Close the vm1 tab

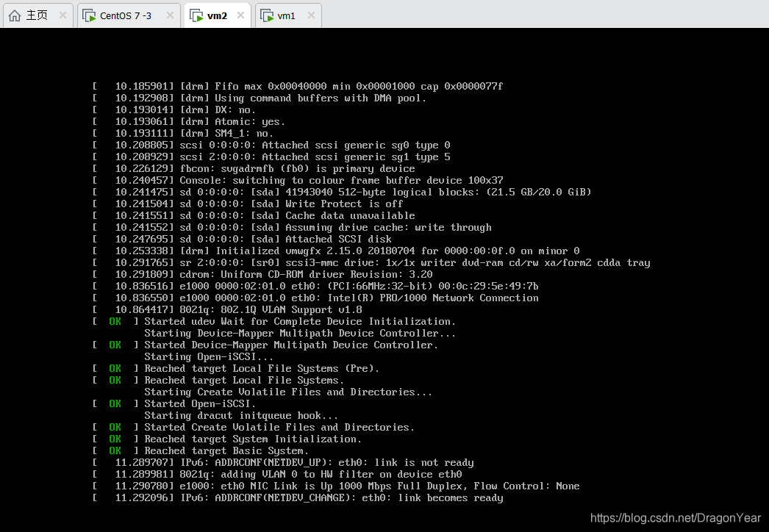311,15
